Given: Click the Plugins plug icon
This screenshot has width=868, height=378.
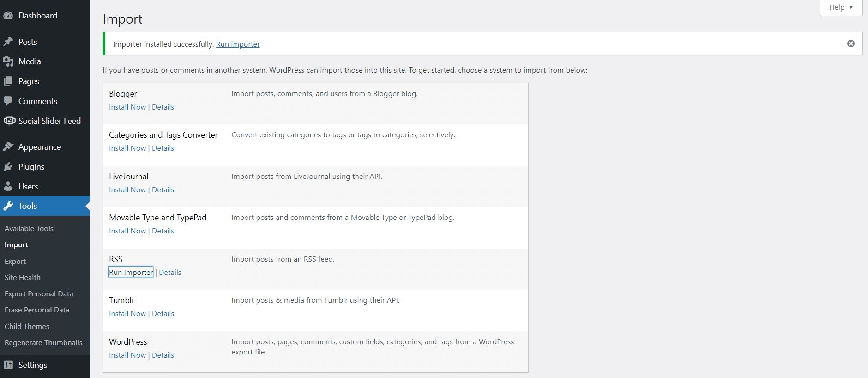Looking at the screenshot, I should coord(8,167).
